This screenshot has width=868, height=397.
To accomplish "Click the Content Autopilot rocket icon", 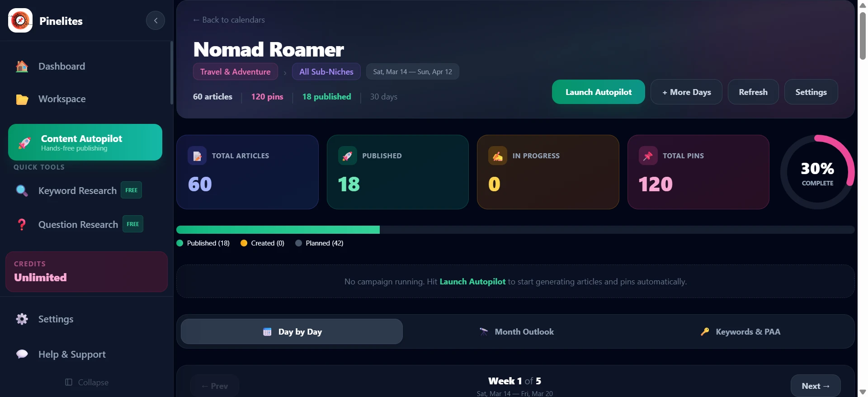I will coord(25,143).
